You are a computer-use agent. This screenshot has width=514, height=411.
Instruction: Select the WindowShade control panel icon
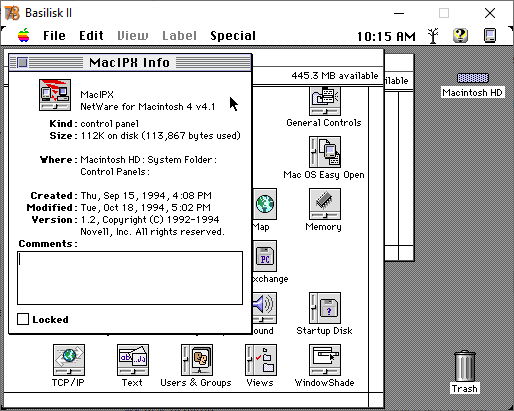coord(325,360)
